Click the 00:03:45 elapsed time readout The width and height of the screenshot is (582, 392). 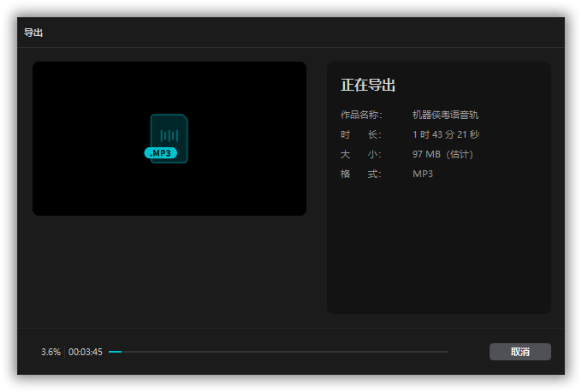coord(86,352)
